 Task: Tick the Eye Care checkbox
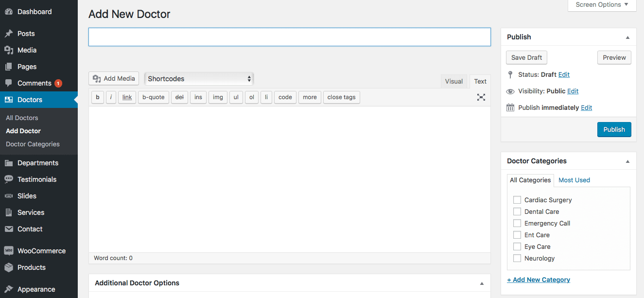click(x=517, y=246)
